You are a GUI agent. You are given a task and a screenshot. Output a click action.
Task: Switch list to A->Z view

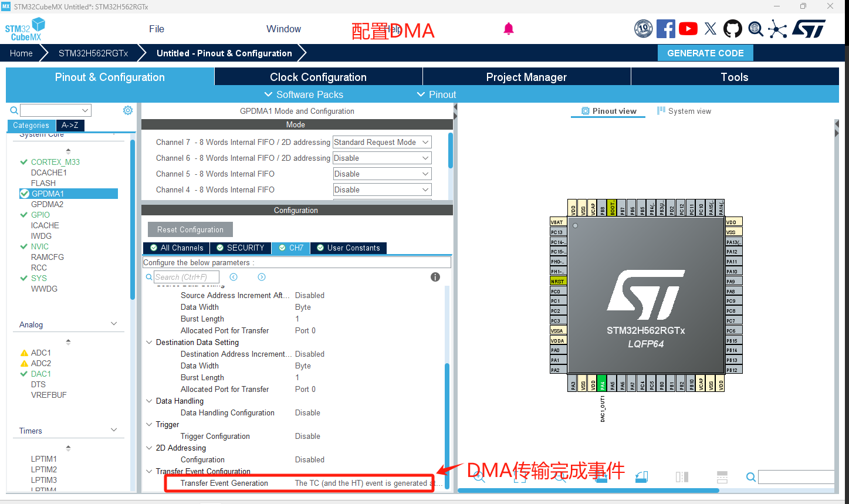coord(70,125)
